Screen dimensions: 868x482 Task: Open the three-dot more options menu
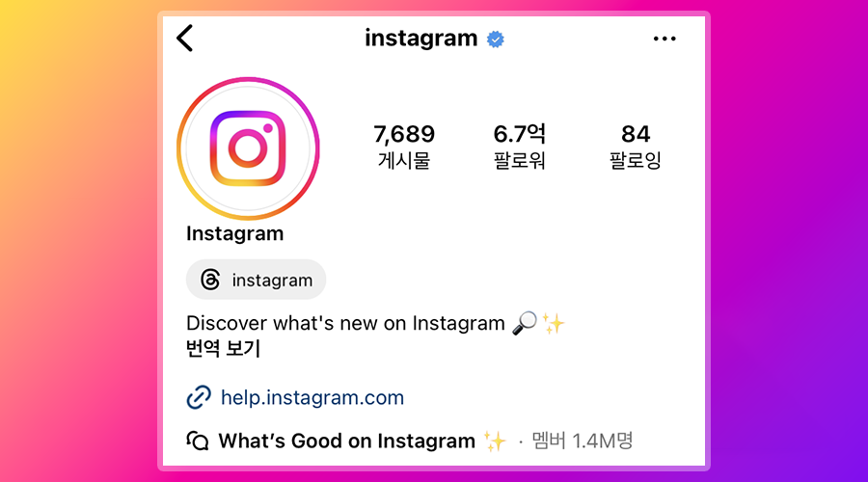665,39
